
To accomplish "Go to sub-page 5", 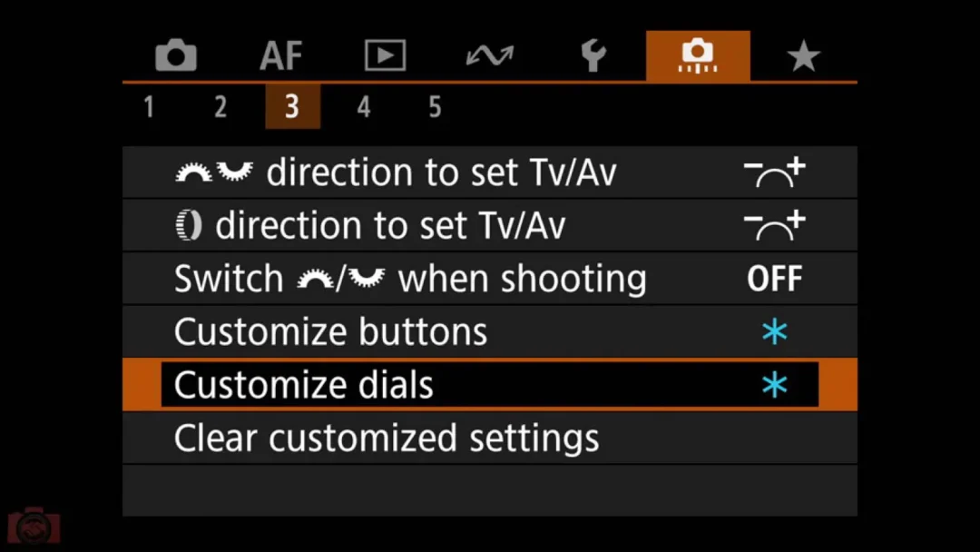I will coord(435,107).
